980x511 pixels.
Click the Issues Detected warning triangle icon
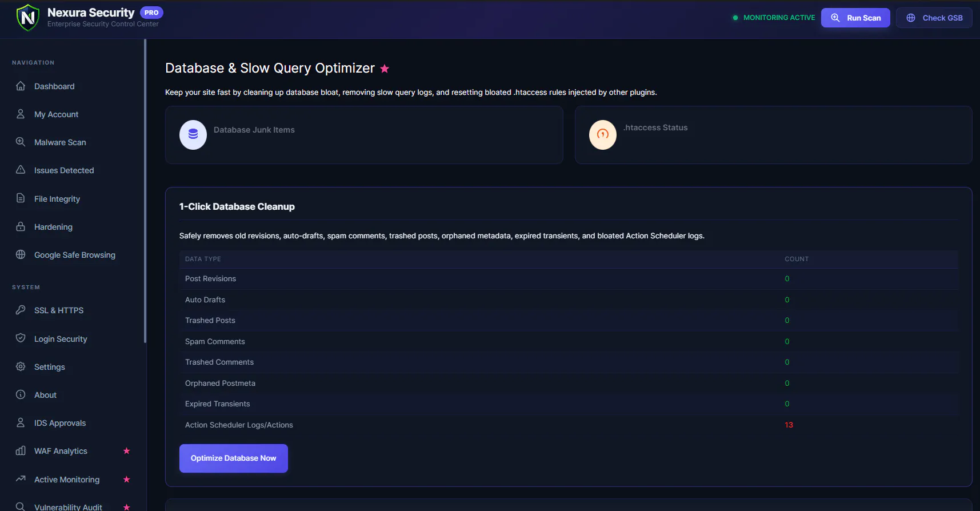click(x=21, y=170)
